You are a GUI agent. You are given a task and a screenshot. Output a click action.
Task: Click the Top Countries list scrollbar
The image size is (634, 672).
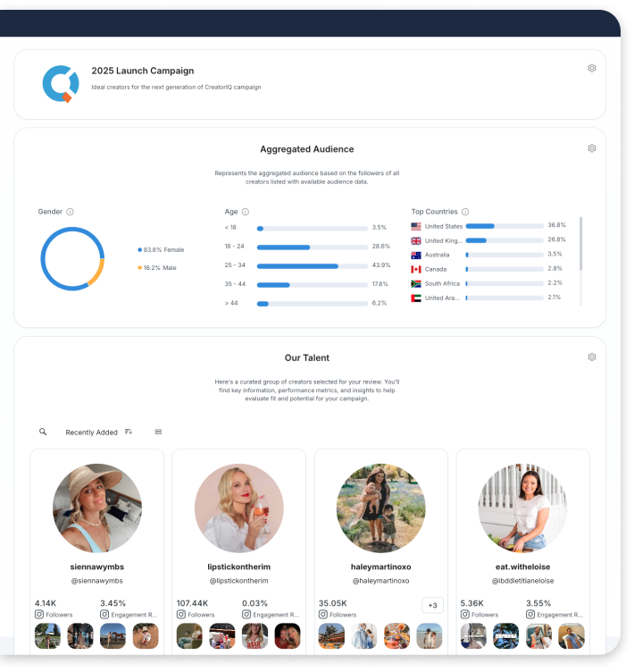click(x=581, y=243)
